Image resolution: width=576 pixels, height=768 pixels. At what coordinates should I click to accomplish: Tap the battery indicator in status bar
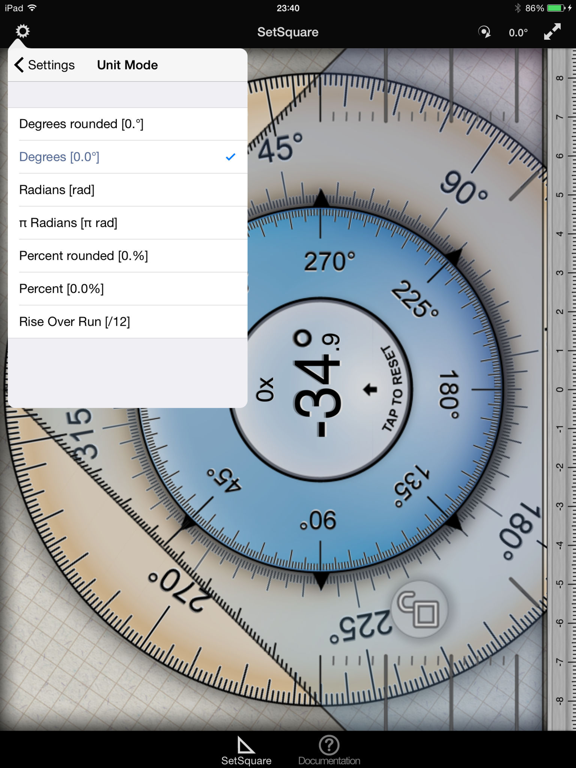coord(558,8)
